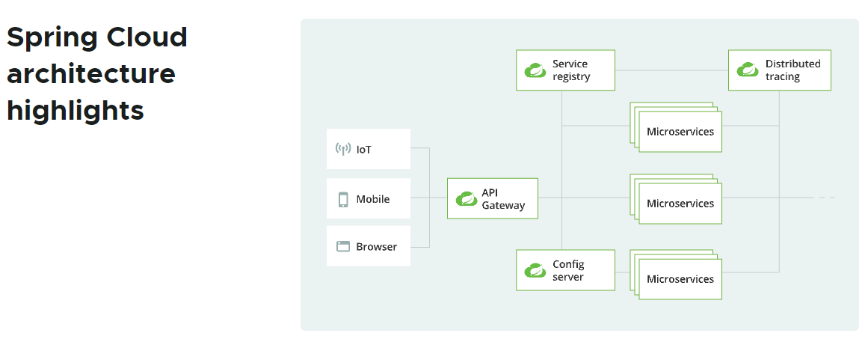
Task: Select the Browser client box
Action: [369, 246]
